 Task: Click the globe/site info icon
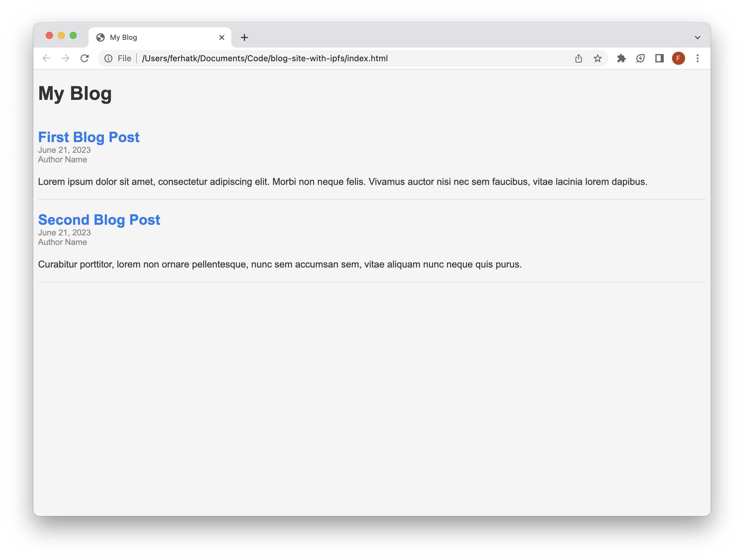click(x=108, y=58)
